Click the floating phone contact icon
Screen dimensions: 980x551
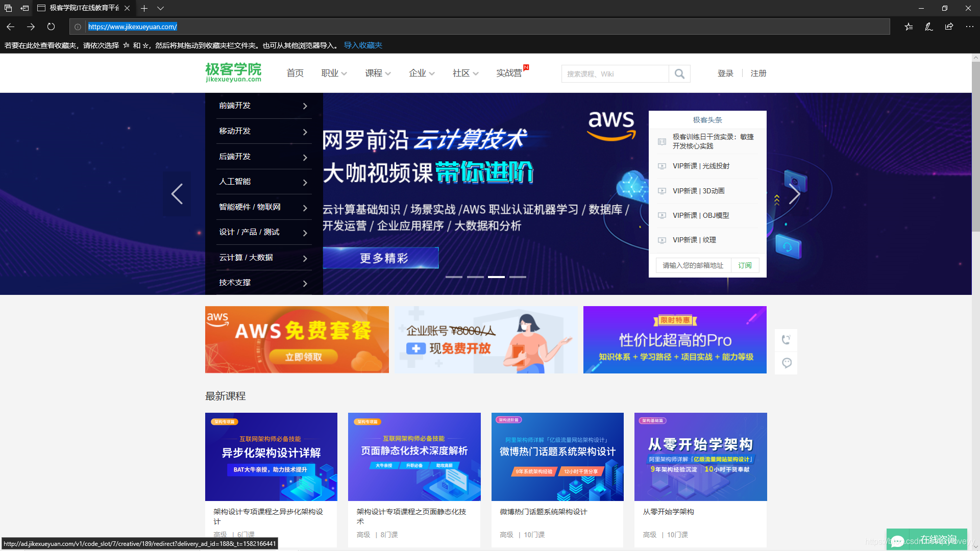coord(786,340)
